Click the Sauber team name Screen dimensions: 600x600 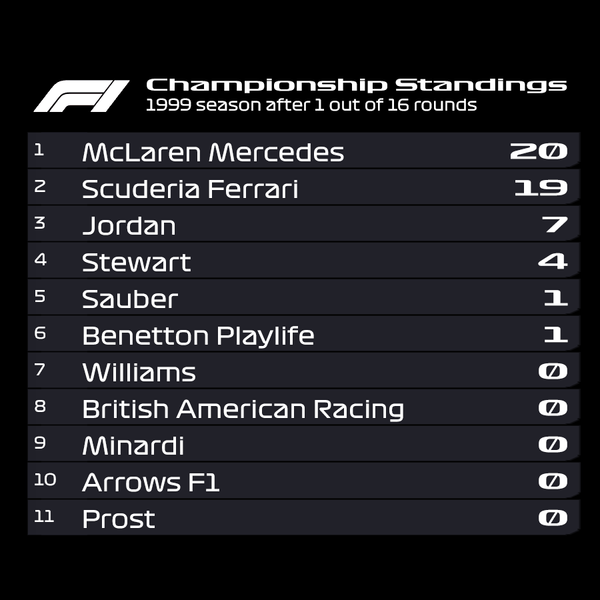(x=130, y=299)
